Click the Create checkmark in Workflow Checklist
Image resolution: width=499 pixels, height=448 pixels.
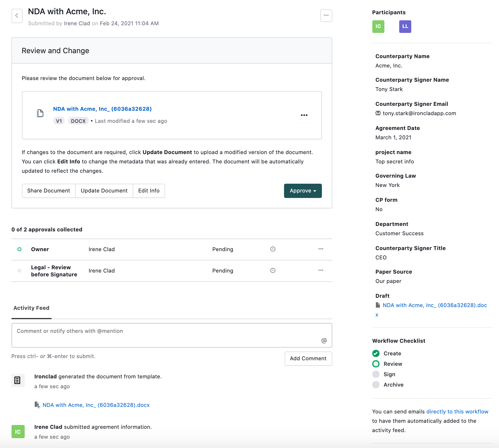pos(376,353)
